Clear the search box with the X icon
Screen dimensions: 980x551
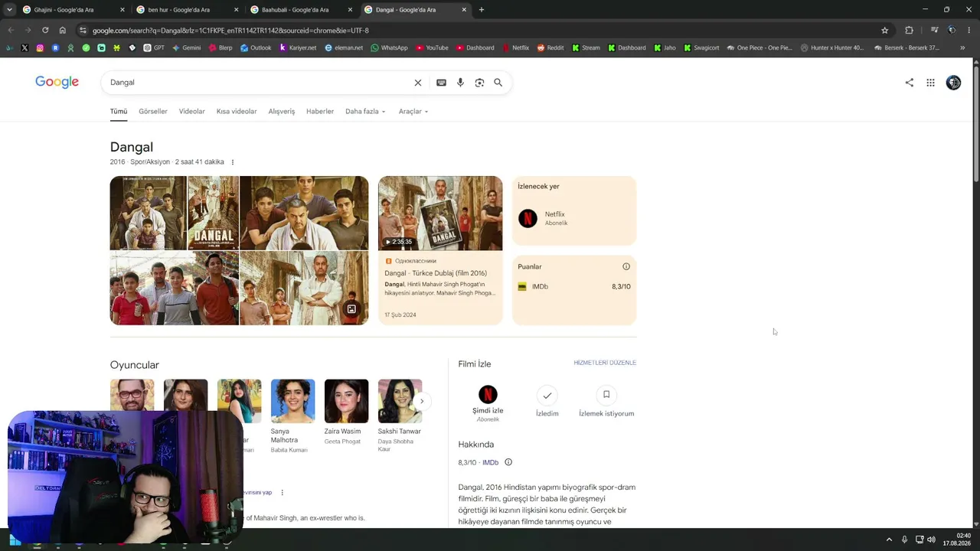(x=418, y=83)
